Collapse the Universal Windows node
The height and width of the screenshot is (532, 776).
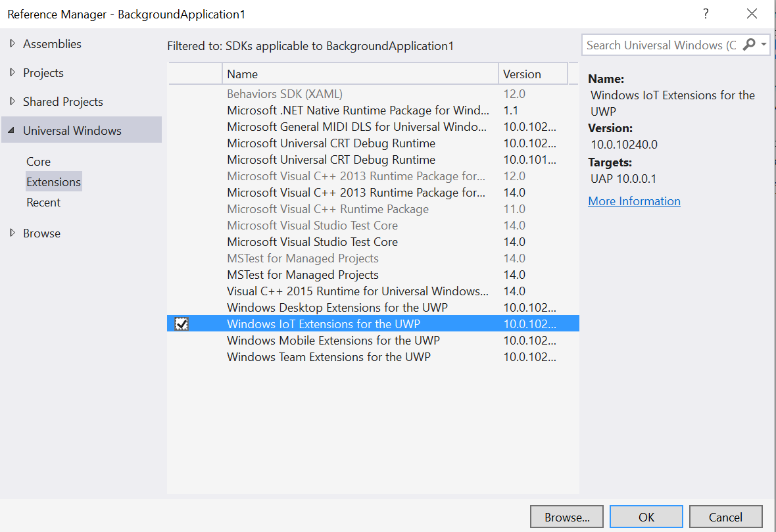[x=11, y=130]
